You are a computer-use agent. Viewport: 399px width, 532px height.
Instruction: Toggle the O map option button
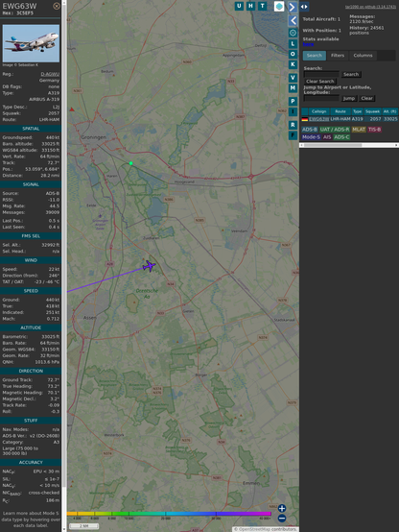pos(293,54)
